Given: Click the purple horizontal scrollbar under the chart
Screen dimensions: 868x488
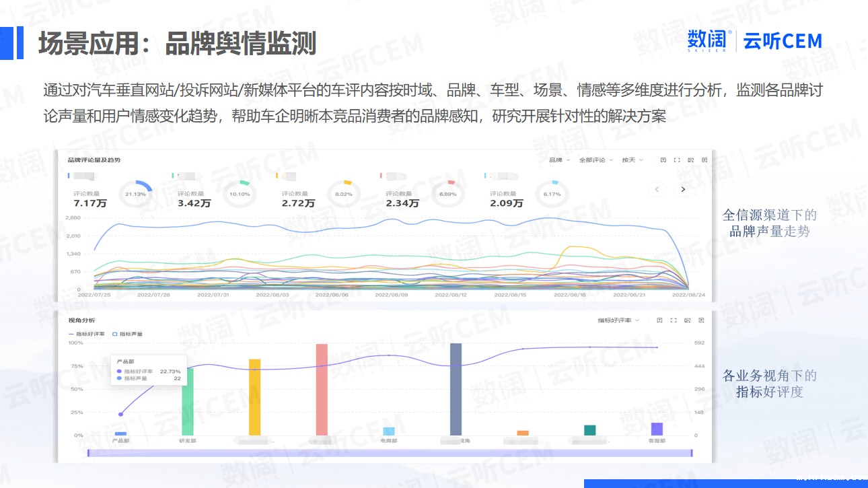Looking at the screenshot, I should (390, 453).
